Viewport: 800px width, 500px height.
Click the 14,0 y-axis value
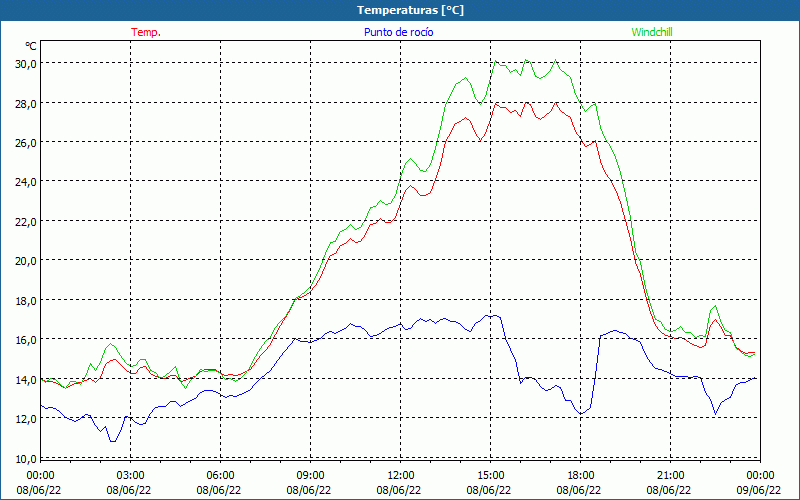coord(26,380)
